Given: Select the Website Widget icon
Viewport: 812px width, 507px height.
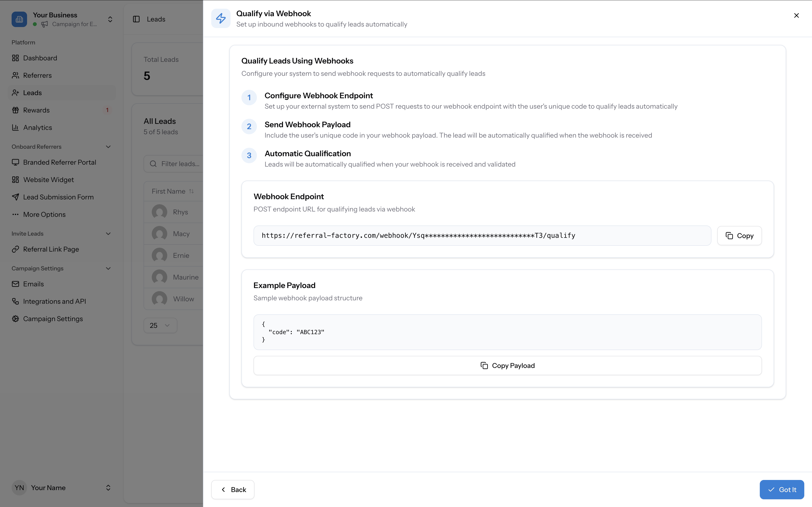Looking at the screenshot, I should (15, 179).
